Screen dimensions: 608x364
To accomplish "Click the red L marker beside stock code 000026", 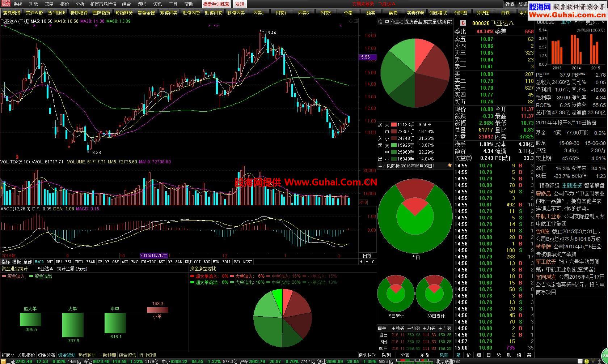I will point(463,23).
